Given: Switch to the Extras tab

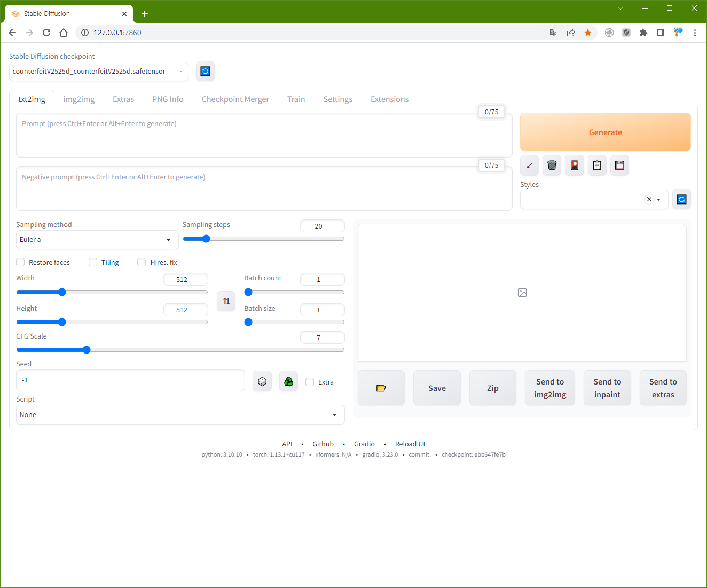Looking at the screenshot, I should pyautogui.click(x=123, y=99).
